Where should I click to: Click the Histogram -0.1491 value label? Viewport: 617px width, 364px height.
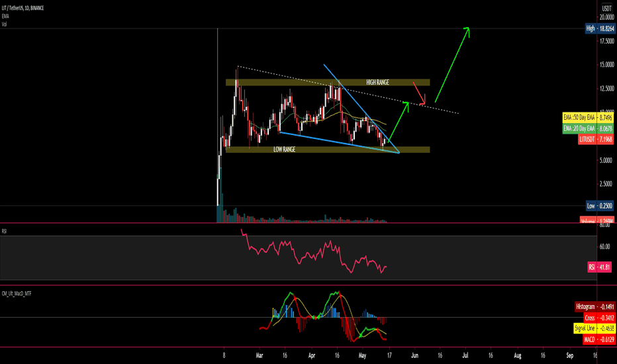pyautogui.click(x=594, y=306)
